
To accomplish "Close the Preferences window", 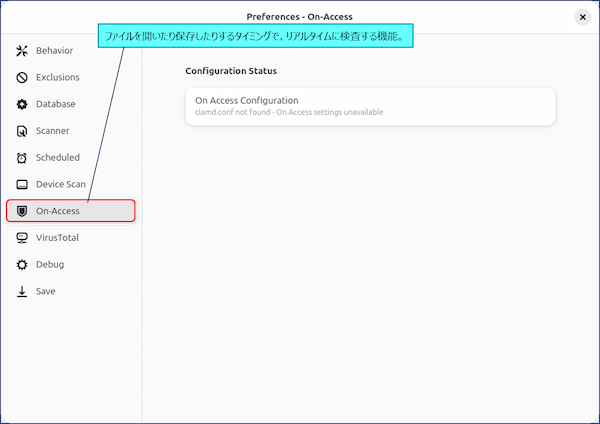I will pos(583,17).
